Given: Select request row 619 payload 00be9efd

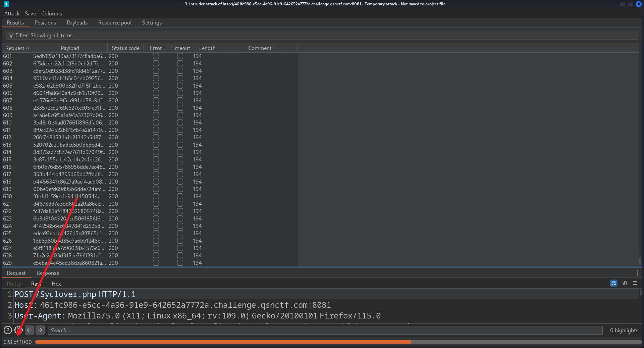Looking at the screenshot, I should [x=150, y=189].
